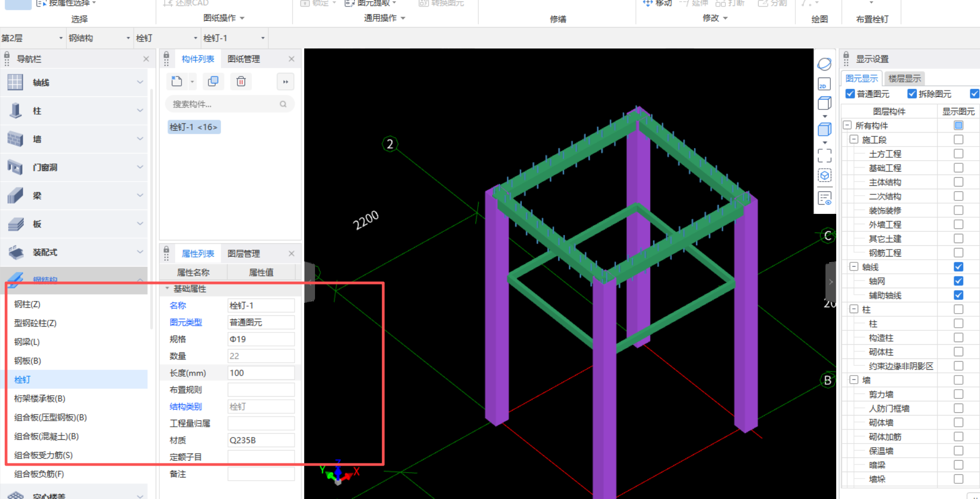Collapse the 施工段 tree node
The width and height of the screenshot is (980, 499).
pyautogui.click(x=854, y=139)
